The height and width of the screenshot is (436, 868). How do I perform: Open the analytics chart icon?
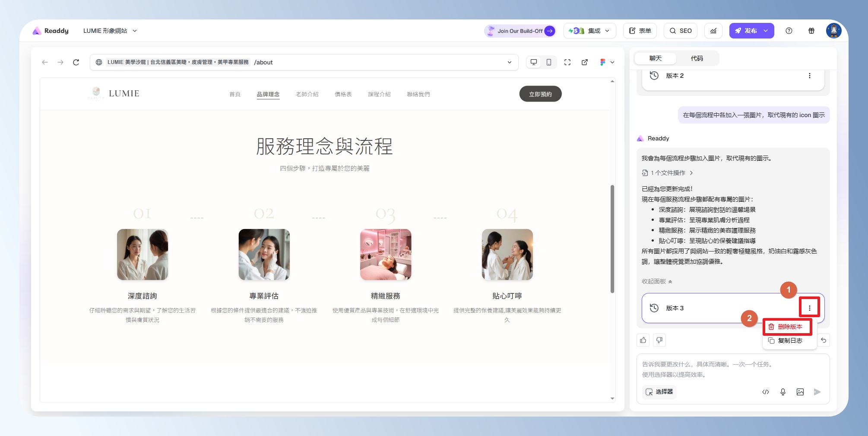[x=713, y=31]
